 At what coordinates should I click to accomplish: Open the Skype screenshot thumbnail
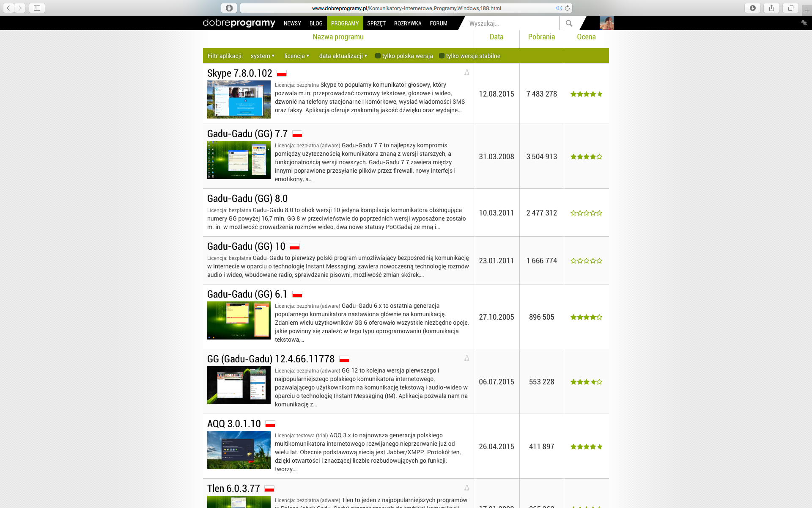(239, 99)
